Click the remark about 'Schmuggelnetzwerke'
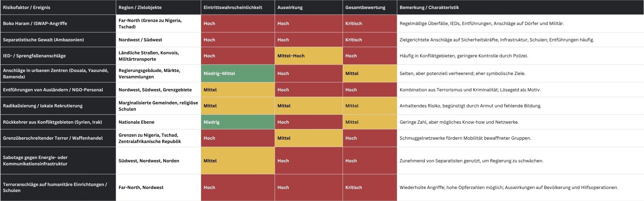Viewport: 644px width, 201px height. point(465,138)
